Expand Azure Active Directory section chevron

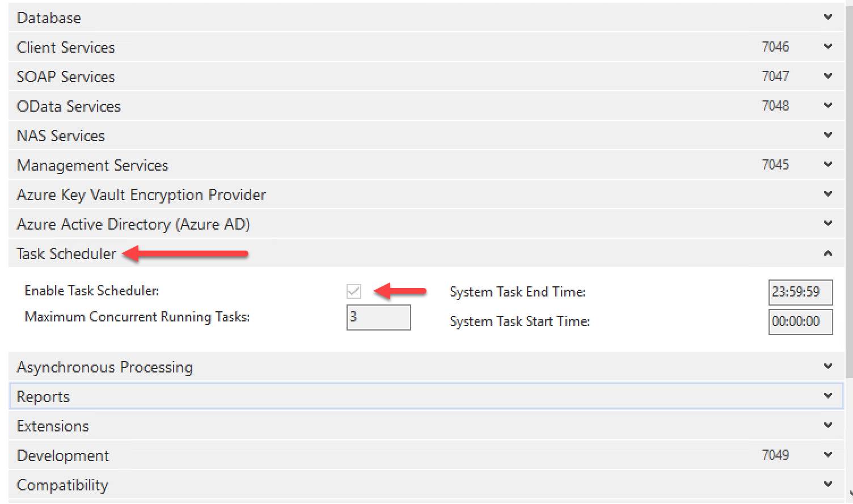tap(827, 223)
